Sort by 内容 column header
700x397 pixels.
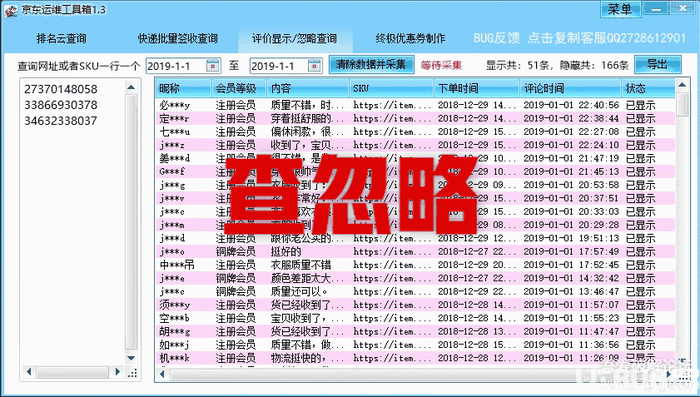click(308, 88)
